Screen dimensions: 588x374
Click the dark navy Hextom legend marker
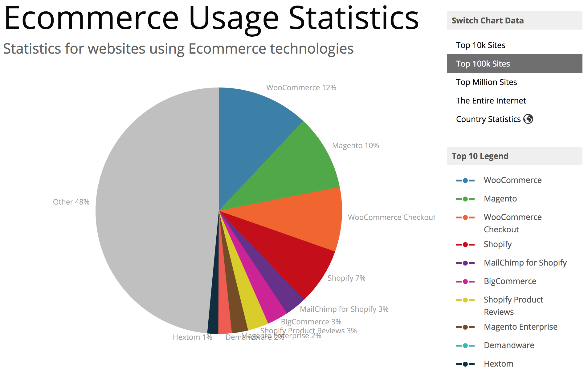click(x=465, y=364)
